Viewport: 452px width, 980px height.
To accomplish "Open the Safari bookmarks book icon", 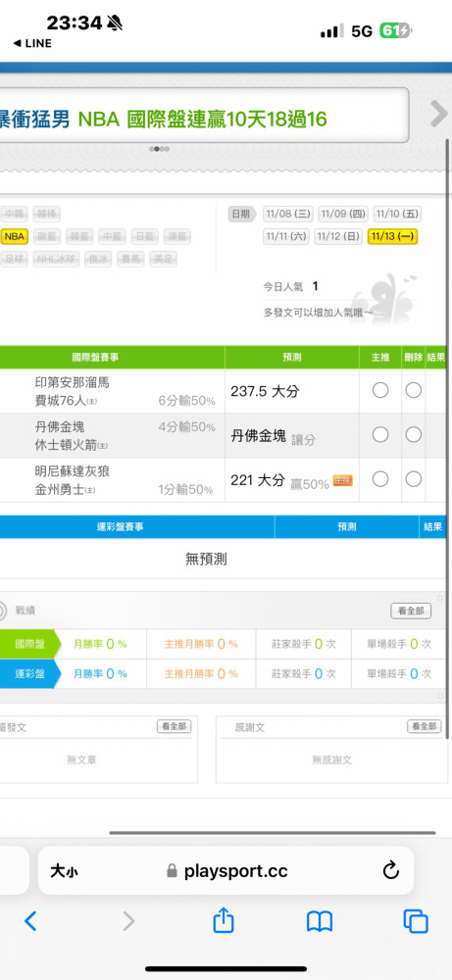I will pyautogui.click(x=320, y=921).
